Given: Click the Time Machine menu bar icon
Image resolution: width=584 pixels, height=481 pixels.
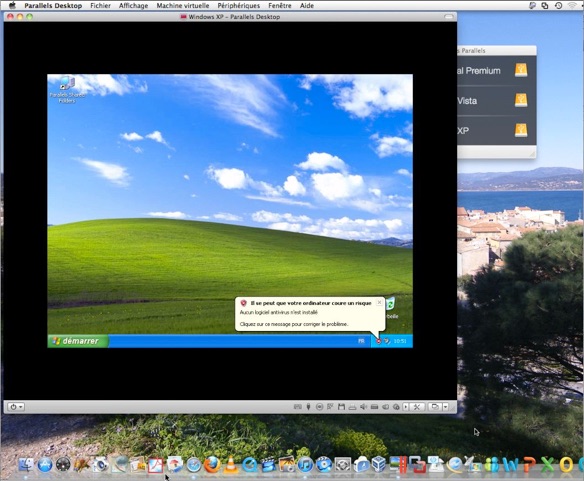Looking at the screenshot, I should point(558,6).
